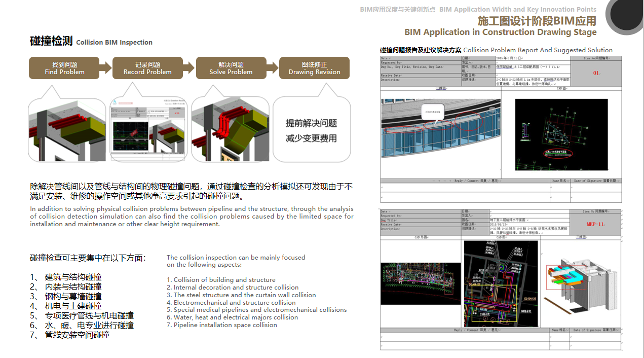Click arrow between Solve Problem and Drawing Revision
This screenshot has width=644, height=358.
(x=272, y=67)
